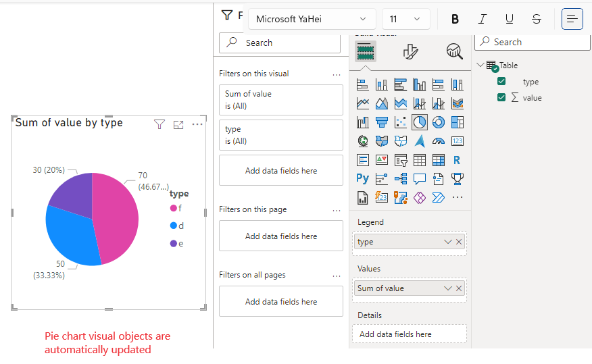Choose the multi-row card visual
The image size is (592, 364).
tap(362, 160)
